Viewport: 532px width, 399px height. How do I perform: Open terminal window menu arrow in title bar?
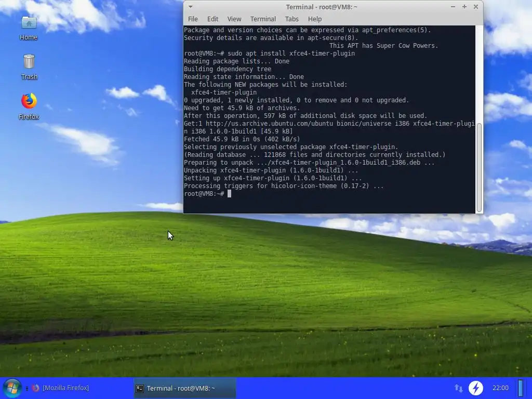click(190, 7)
